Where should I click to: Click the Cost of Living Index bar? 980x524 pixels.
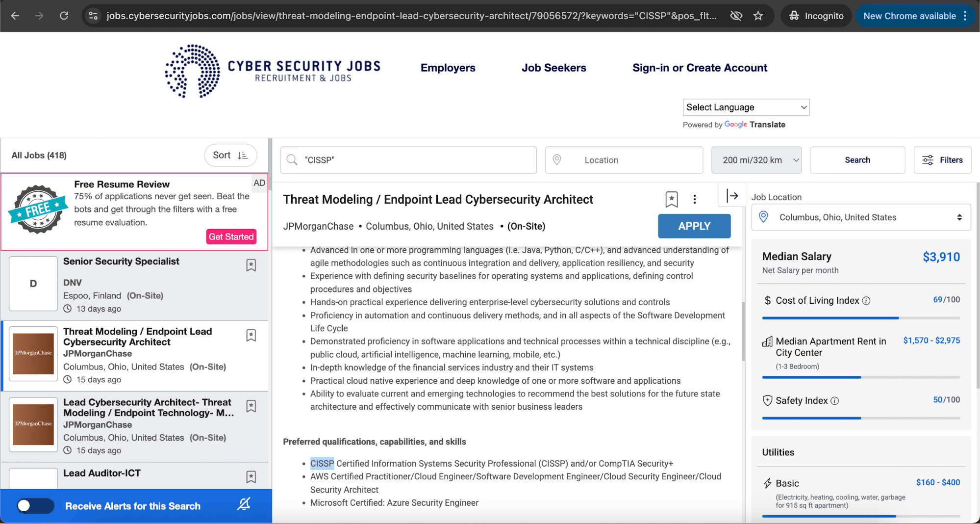click(x=861, y=318)
